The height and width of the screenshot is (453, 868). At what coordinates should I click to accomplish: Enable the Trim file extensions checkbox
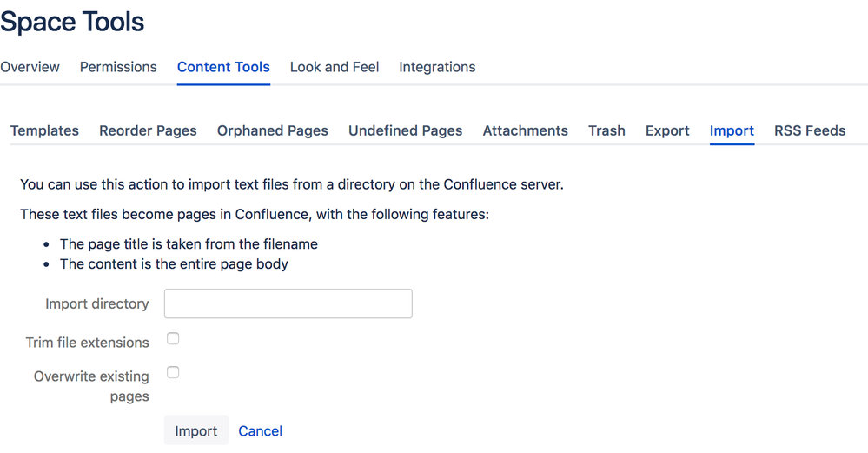(173, 338)
